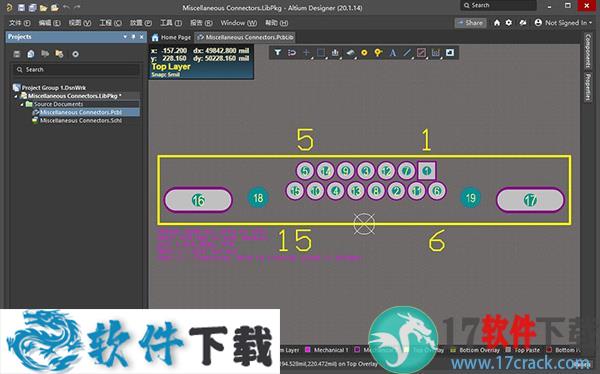Click the Save icon in title bar
The image size is (600, 374).
(21, 8)
